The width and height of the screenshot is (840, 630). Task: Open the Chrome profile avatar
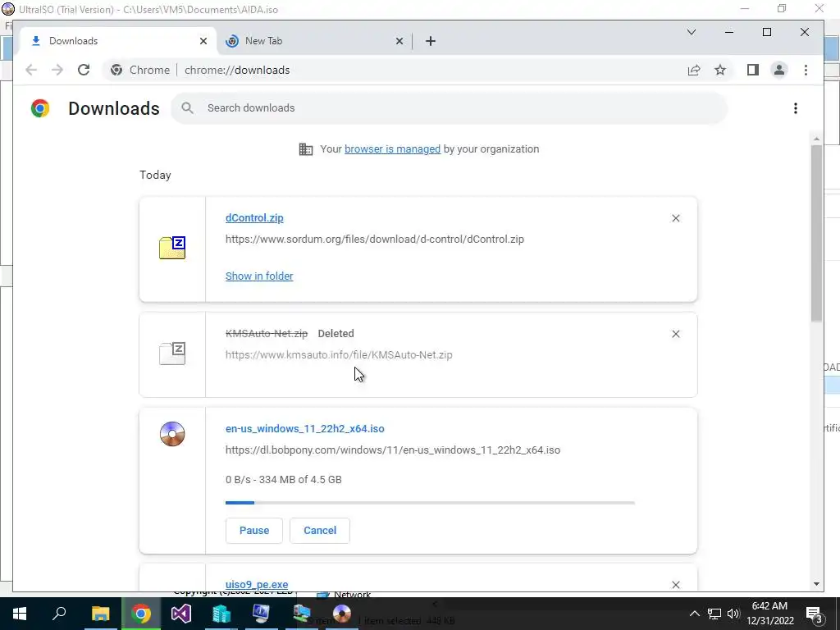point(779,71)
